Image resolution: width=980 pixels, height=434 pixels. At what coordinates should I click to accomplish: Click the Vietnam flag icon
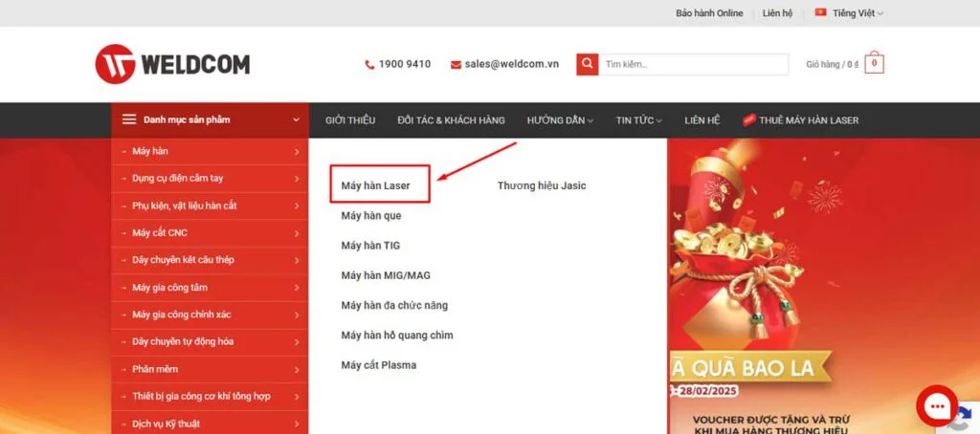pyautogui.click(x=820, y=11)
